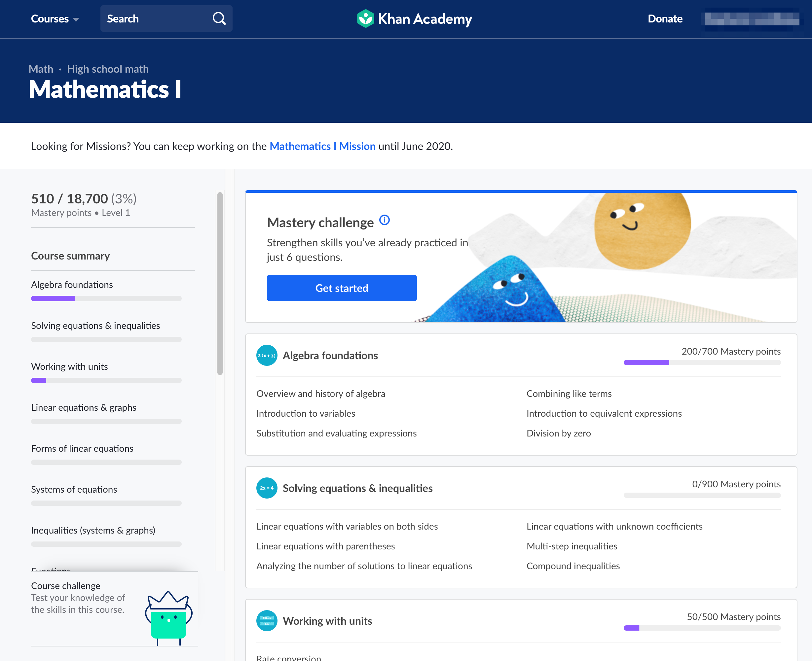
Task: Click Algebra foundations 200/700 progress bar
Action: click(x=702, y=363)
